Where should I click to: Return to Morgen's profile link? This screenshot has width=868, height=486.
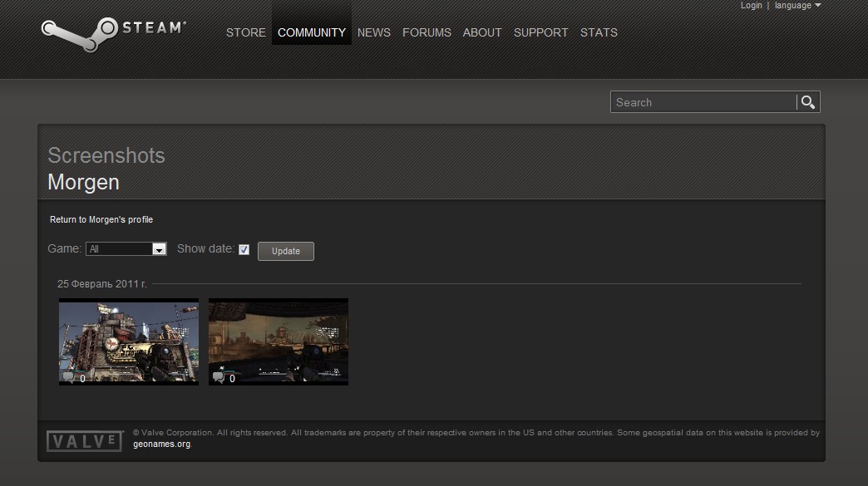coord(101,219)
